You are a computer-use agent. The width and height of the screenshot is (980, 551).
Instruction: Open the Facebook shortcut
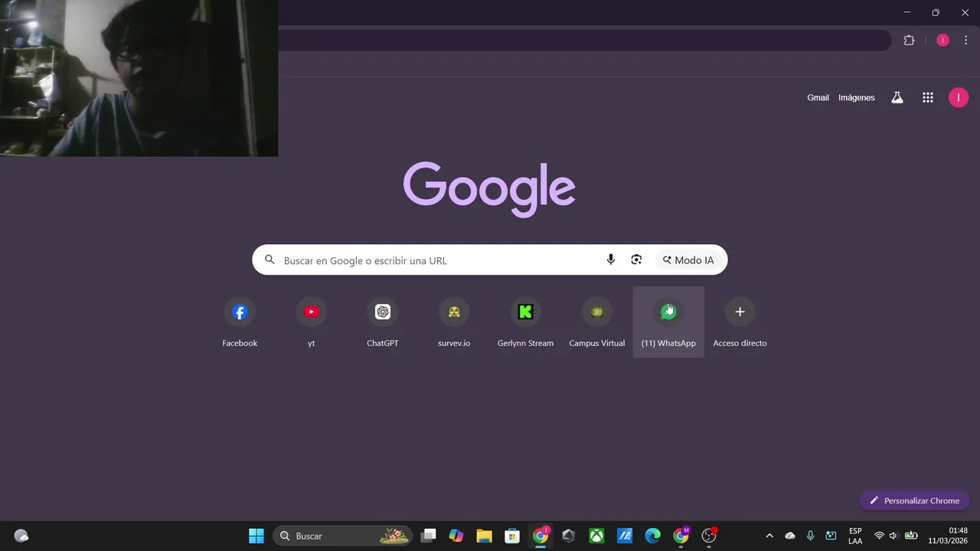(x=240, y=321)
